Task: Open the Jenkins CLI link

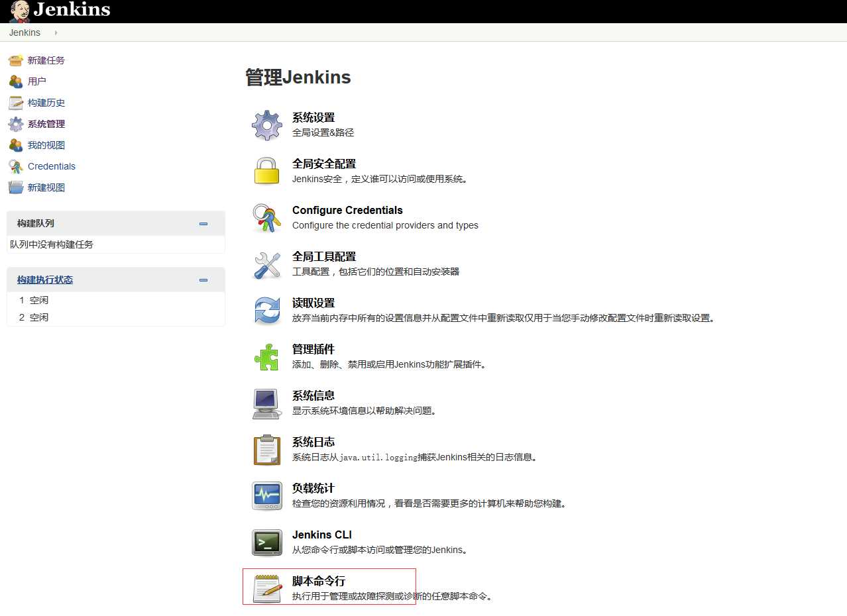Action: point(322,535)
